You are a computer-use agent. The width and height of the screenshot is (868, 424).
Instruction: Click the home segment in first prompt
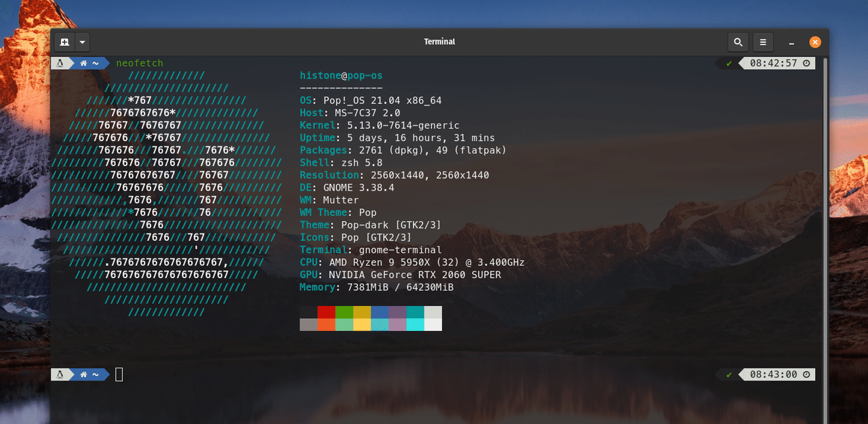tap(90, 63)
